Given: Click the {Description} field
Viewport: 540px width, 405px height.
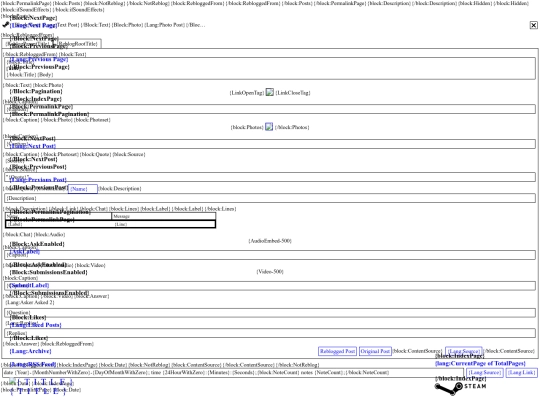Looking at the screenshot, I should point(270,198).
